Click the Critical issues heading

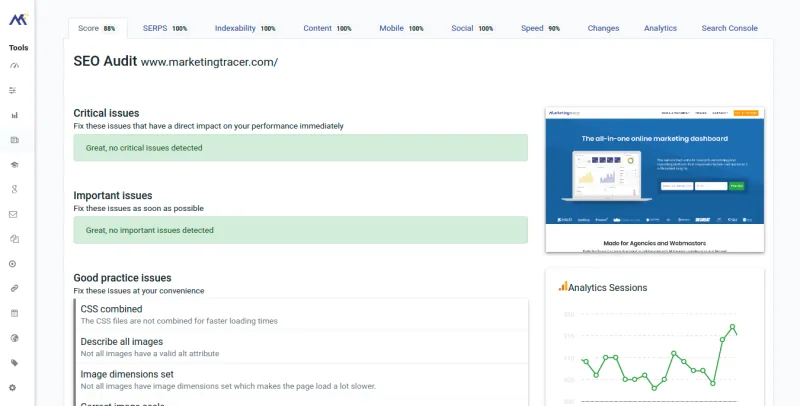(106, 113)
